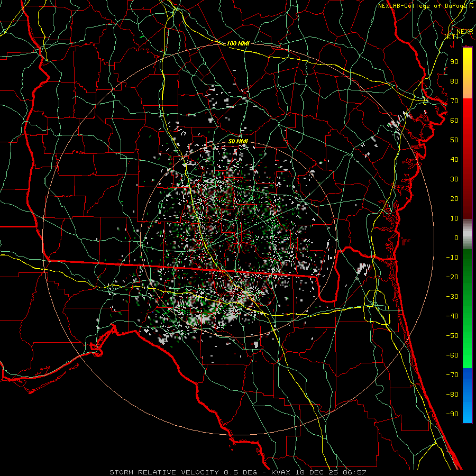Select the -60 value on the velocity scale
The image size is (476, 476).
pos(452,355)
